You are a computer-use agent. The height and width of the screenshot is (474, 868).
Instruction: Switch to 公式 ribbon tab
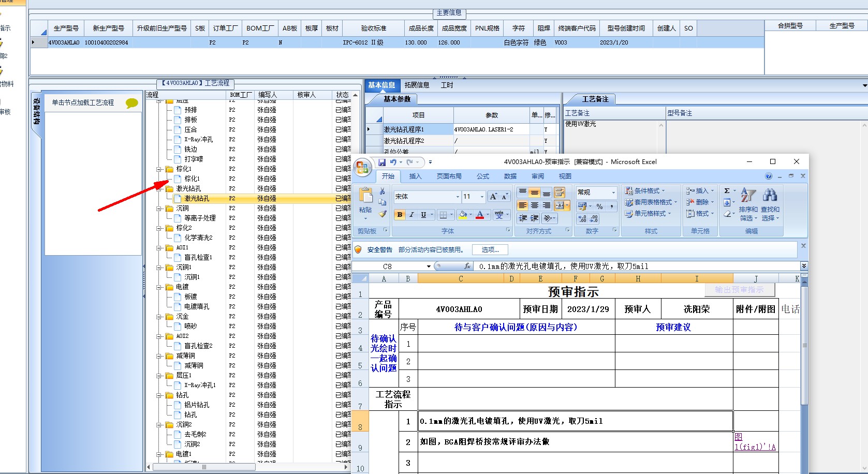tap(483, 176)
